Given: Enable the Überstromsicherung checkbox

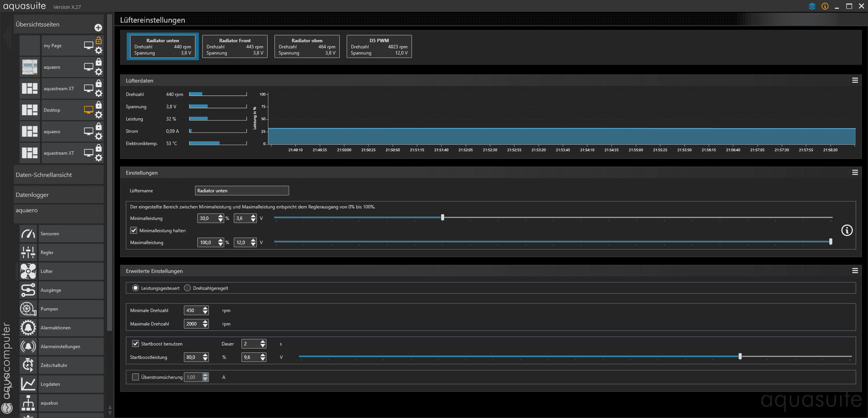Looking at the screenshot, I should tap(136, 377).
